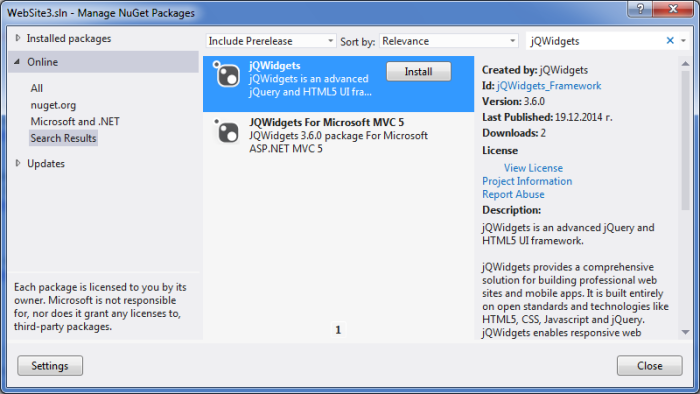Select the nuget.org source
The height and width of the screenshot is (394, 700).
(x=53, y=105)
